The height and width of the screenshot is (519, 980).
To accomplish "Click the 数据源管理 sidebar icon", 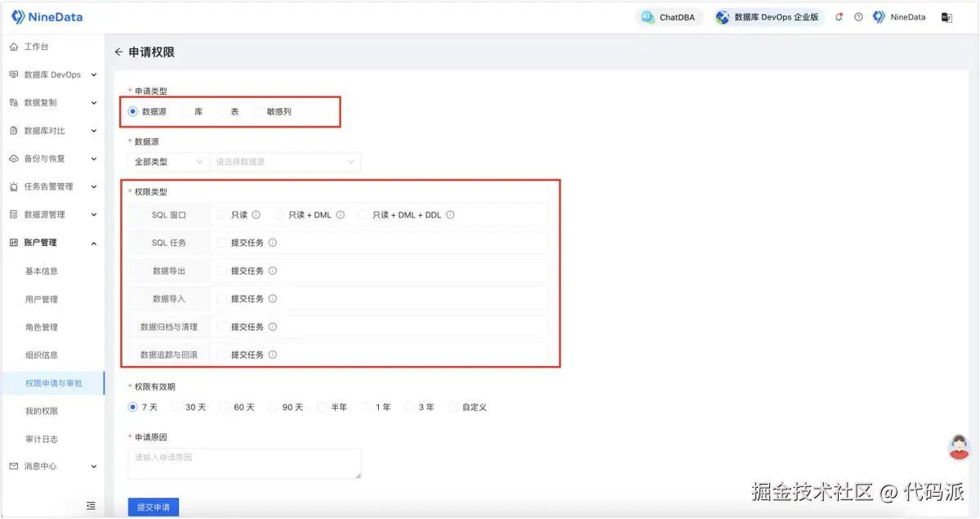I will click(13, 214).
